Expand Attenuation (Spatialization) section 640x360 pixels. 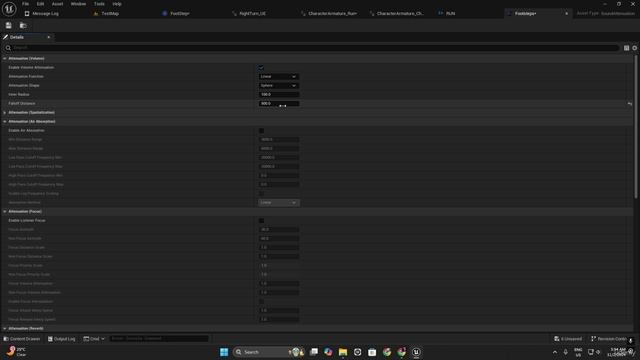point(4,113)
